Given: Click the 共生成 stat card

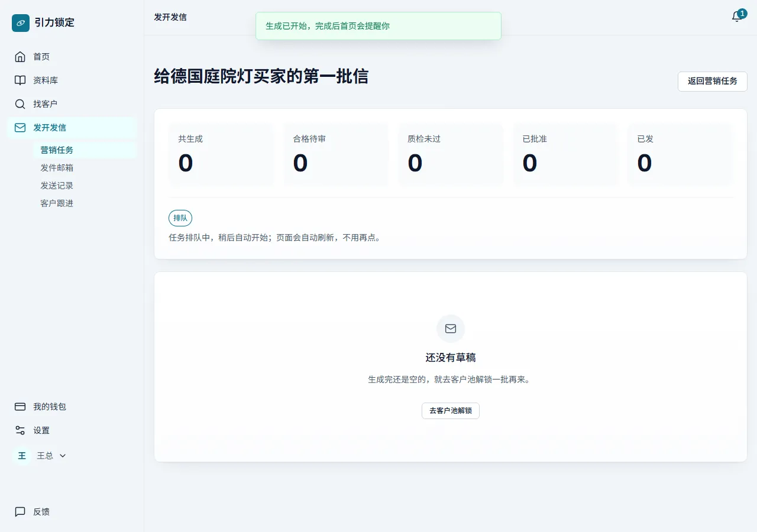Looking at the screenshot, I should 221,155.
